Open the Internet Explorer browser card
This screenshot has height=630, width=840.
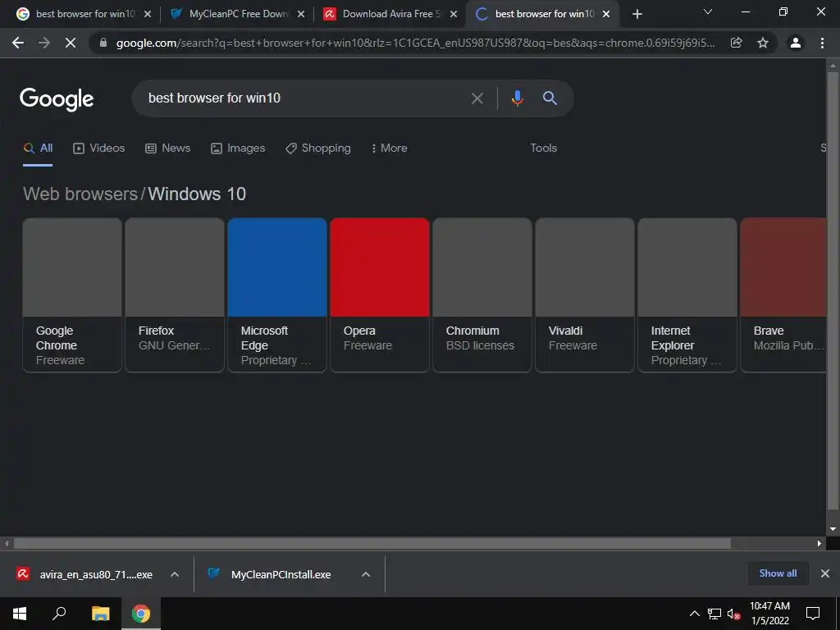(687, 294)
